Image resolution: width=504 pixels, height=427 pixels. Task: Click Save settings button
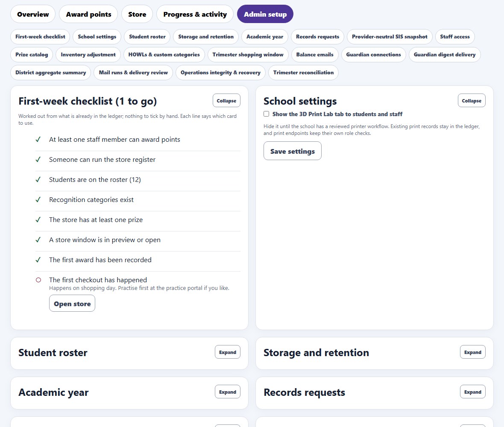click(293, 151)
